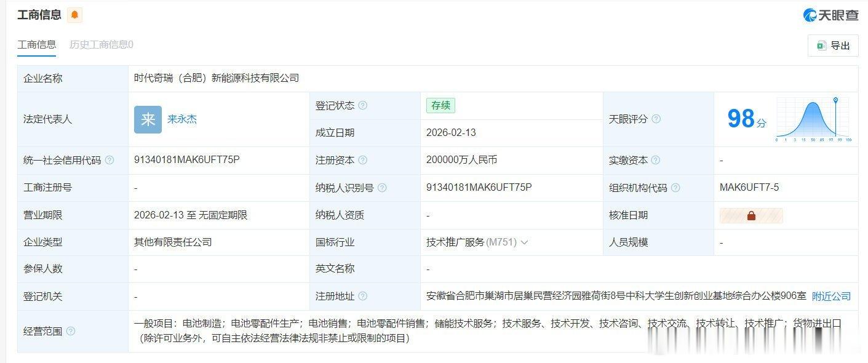The width and height of the screenshot is (868, 363).
Task: Click the help icon beside 天眼评分
Action: [657, 119]
